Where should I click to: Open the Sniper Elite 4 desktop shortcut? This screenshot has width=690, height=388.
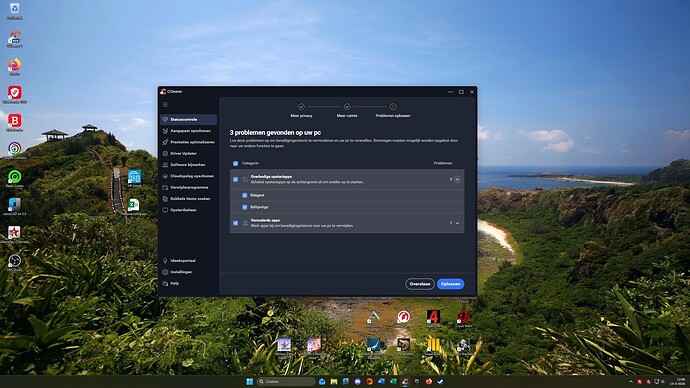coord(433,318)
